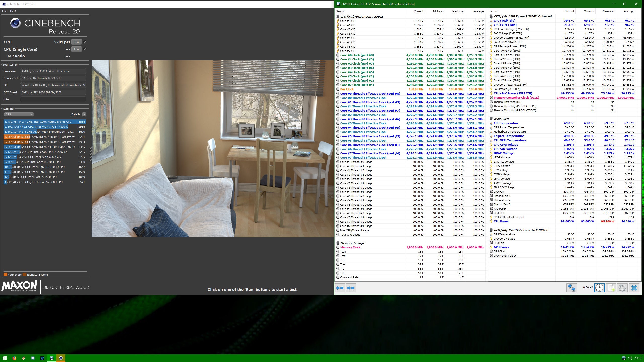Run the CPU Single Core test

pos(76,49)
